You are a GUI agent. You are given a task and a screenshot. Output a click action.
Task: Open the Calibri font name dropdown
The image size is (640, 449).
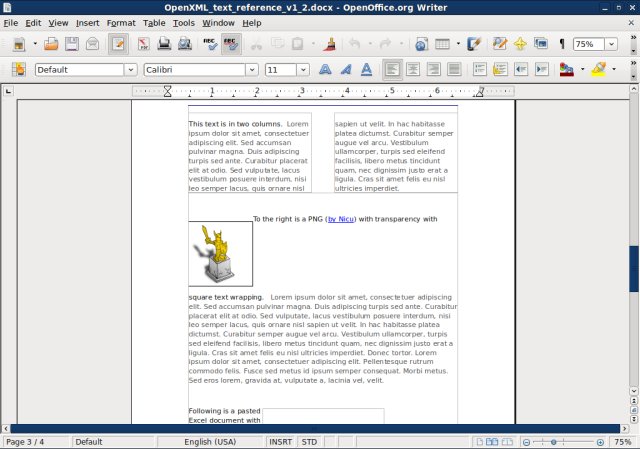tap(254, 70)
